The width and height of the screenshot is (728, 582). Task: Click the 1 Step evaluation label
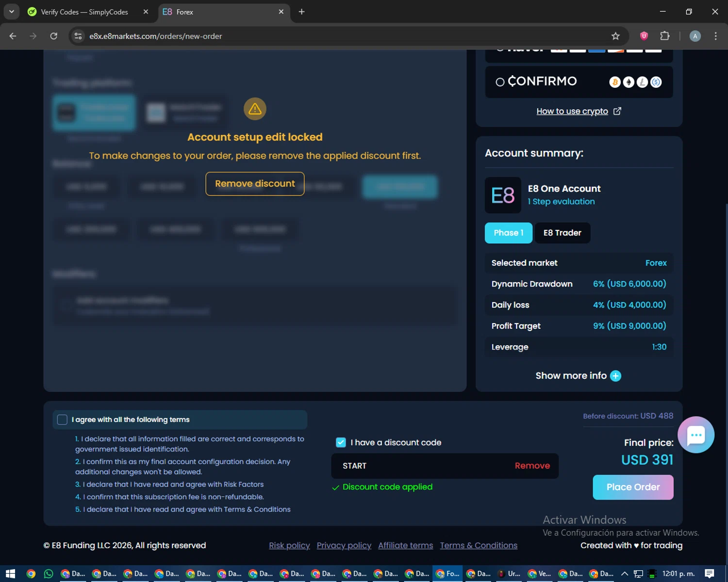point(561,201)
